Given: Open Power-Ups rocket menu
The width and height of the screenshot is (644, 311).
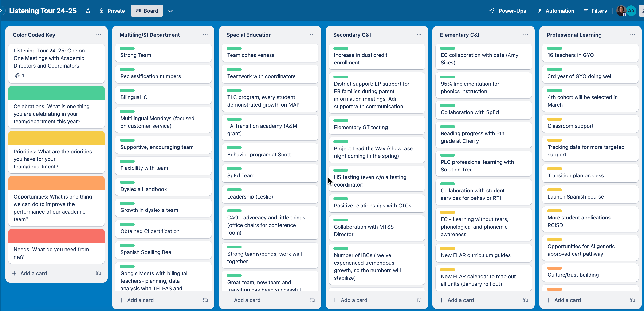Looking at the screenshot, I should (x=507, y=11).
